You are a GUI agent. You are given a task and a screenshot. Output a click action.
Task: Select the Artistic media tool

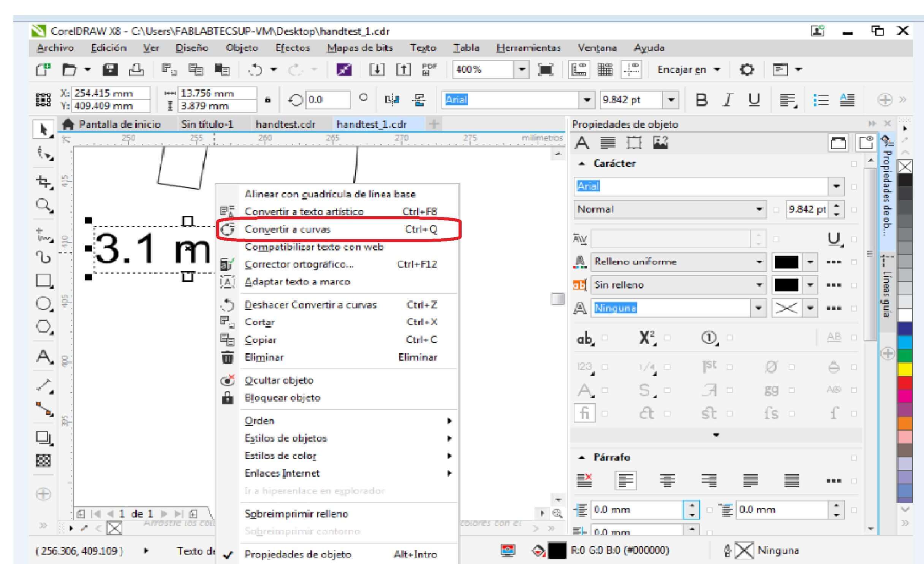tap(44, 257)
